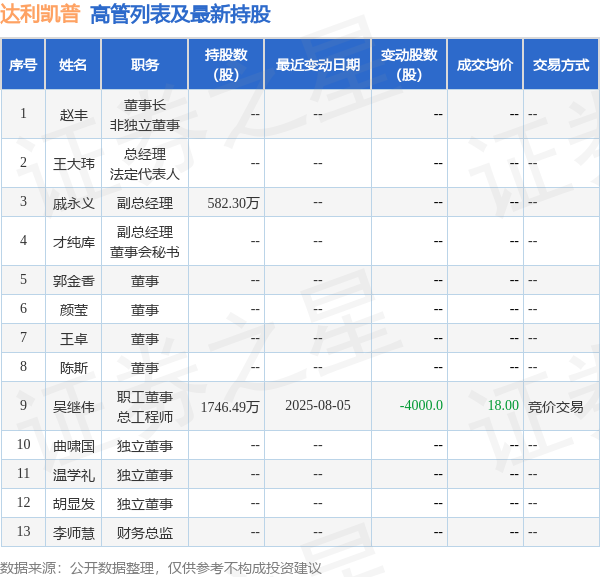Click the shareholding value 582.30万
The image size is (600, 577).
click(x=233, y=203)
